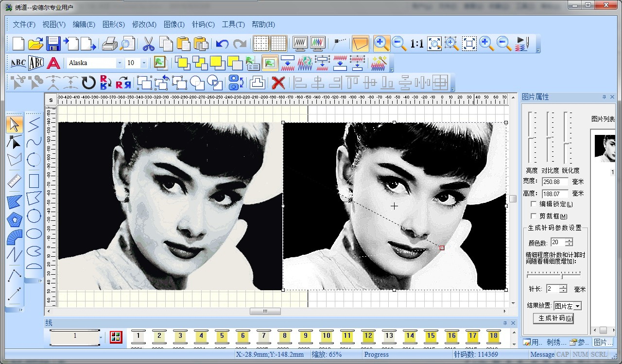Image resolution: width=622 pixels, height=364 pixels.
Task: Select the outlined ABC text icon
Action: click(x=36, y=63)
